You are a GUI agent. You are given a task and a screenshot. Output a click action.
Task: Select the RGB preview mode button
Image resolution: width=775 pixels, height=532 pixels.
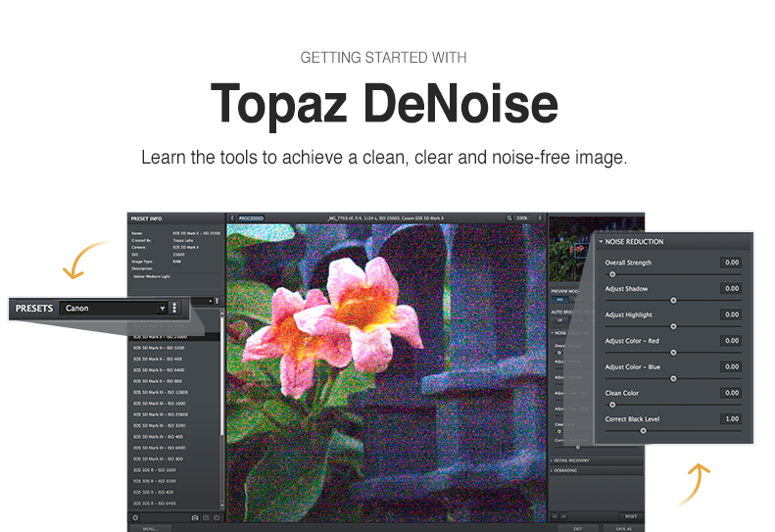[560, 300]
